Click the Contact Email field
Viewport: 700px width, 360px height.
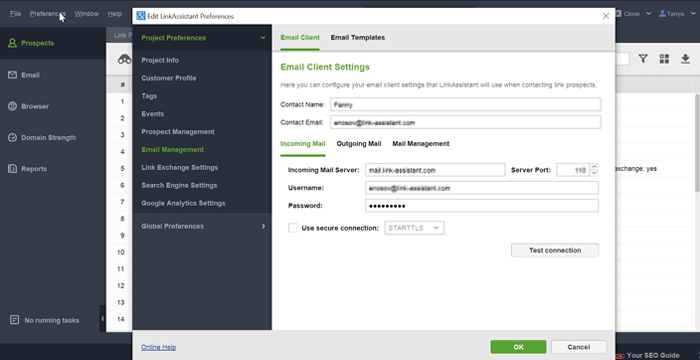[466, 122]
